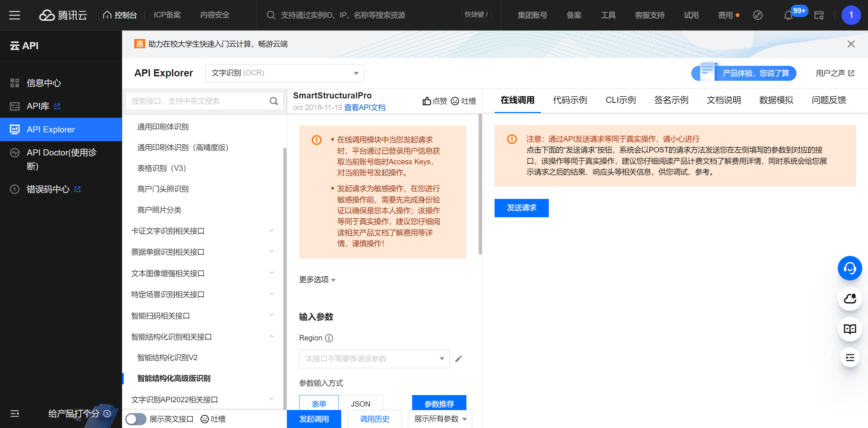Switch to the 代码示例 tab

point(570,100)
